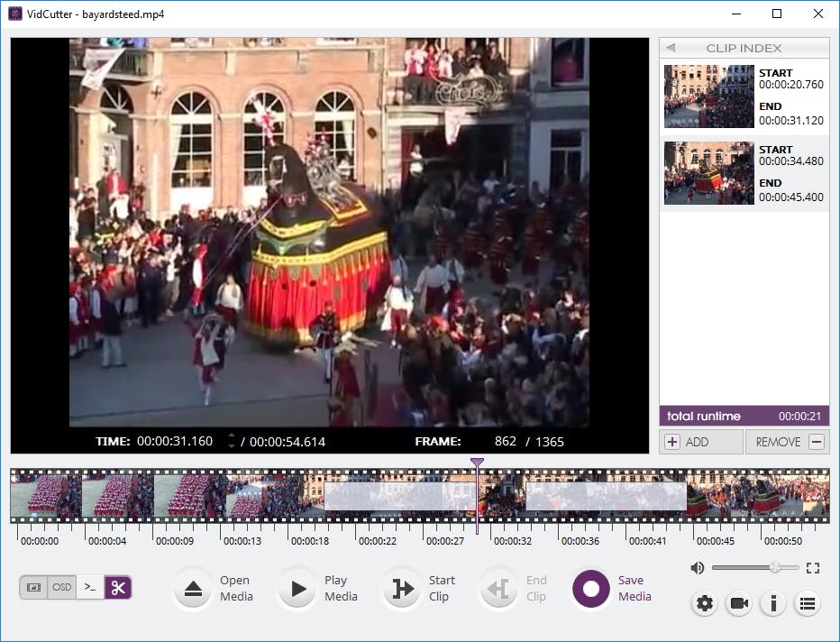
Task: Click the CLIP INDEX header label
Action: (x=744, y=48)
